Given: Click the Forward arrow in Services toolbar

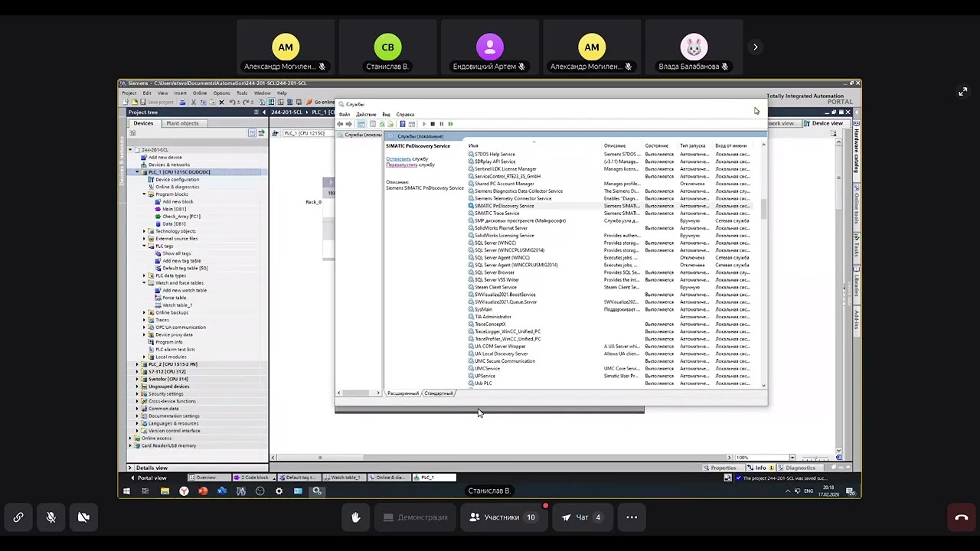Looking at the screenshot, I should (349, 124).
